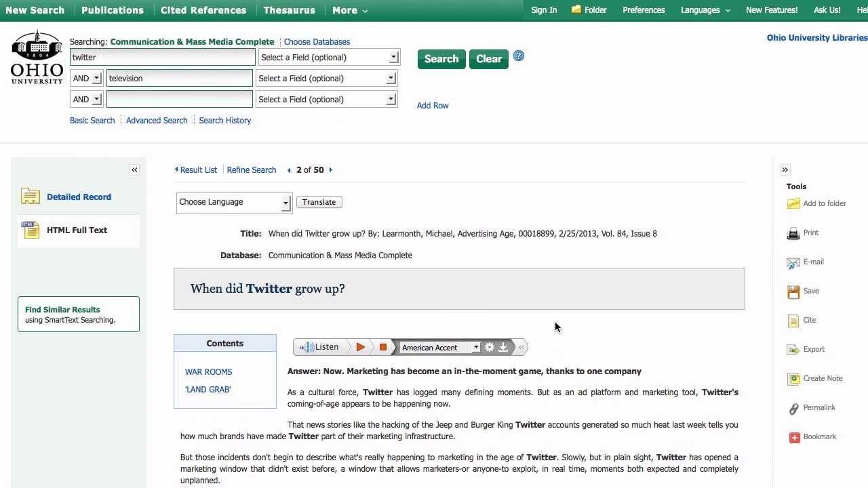Open the New Search menu item
The image size is (868, 488).
click(35, 10)
